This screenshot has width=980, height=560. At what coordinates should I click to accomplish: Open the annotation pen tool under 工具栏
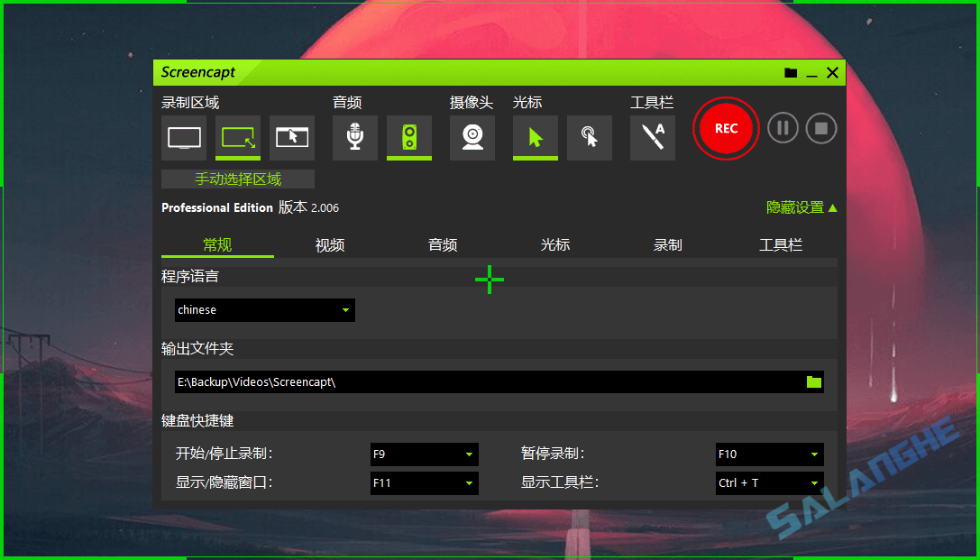point(652,137)
